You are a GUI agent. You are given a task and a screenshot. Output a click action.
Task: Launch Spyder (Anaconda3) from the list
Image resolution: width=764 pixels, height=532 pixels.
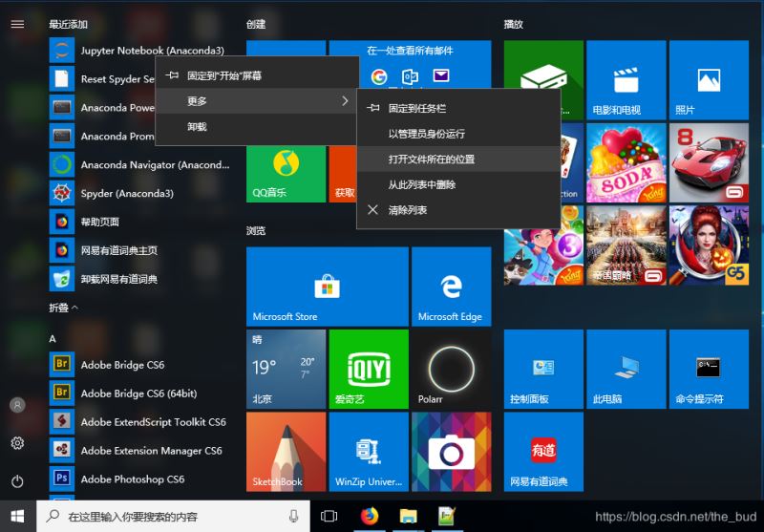[x=140, y=193]
